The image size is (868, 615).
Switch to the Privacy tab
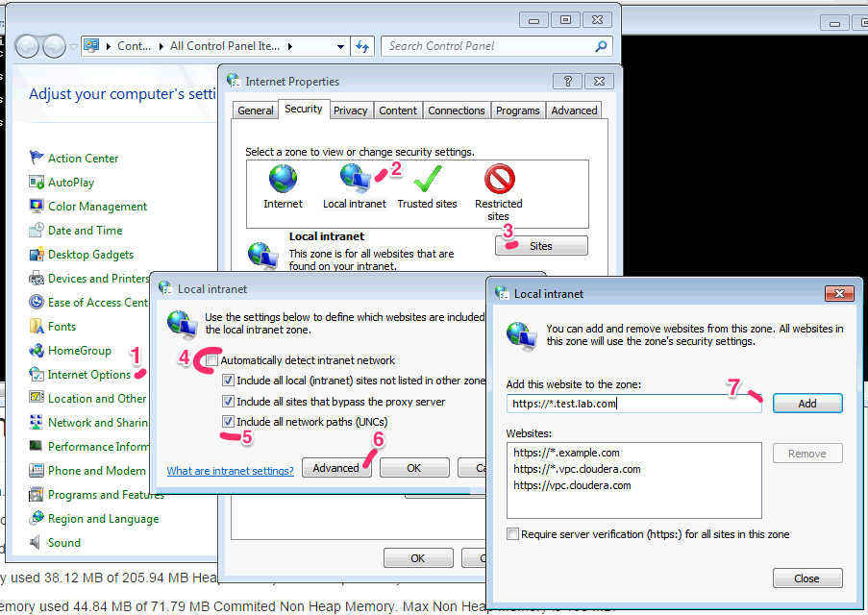351,111
